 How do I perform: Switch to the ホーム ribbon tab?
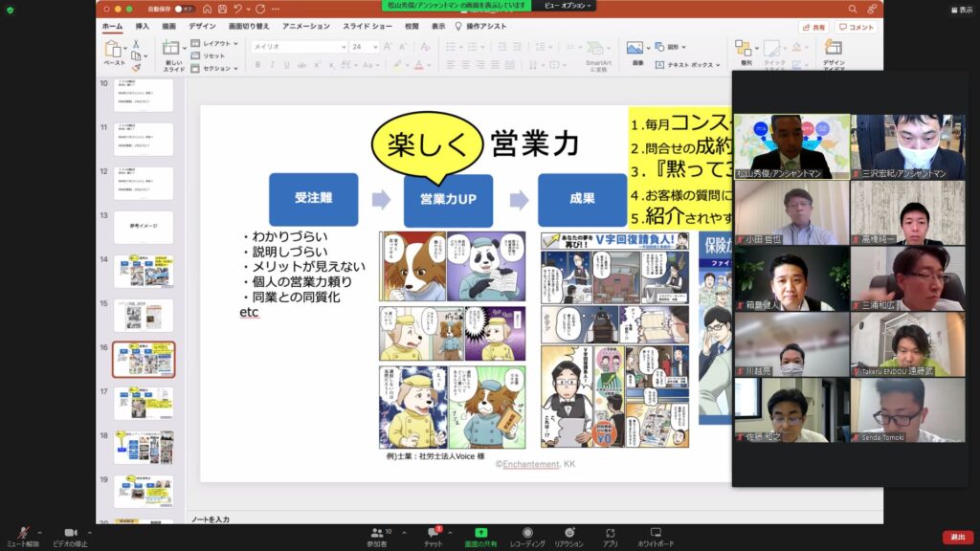coord(113,26)
